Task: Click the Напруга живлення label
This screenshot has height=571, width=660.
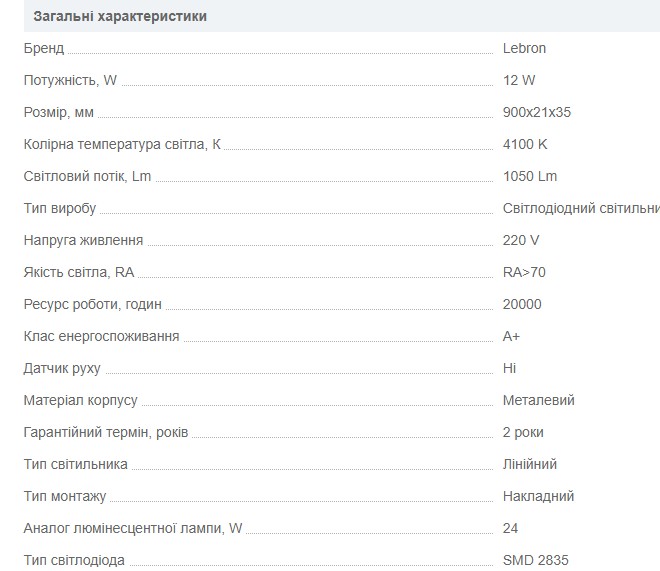Action: [x=83, y=240]
